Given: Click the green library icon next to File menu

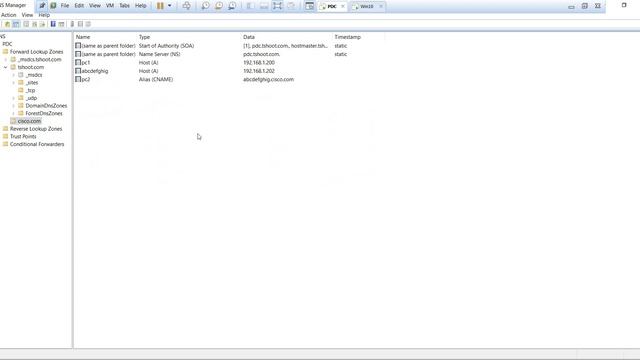Looking at the screenshot, I should pyautogui.click(x=53, y=6).
